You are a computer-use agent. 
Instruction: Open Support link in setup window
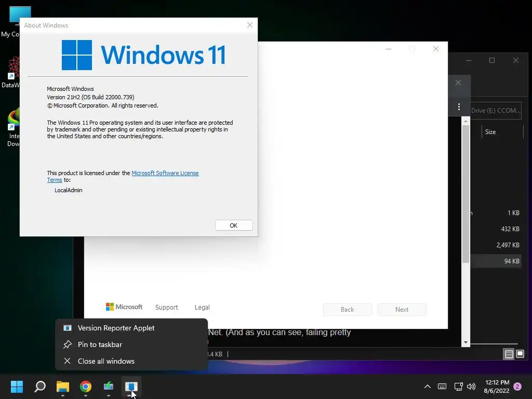coord(167,307)
